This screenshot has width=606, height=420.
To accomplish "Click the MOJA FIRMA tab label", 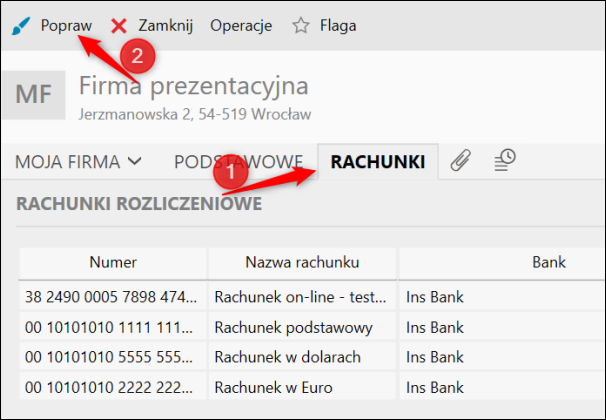I will pyautogui.click(x=68, y=162).
